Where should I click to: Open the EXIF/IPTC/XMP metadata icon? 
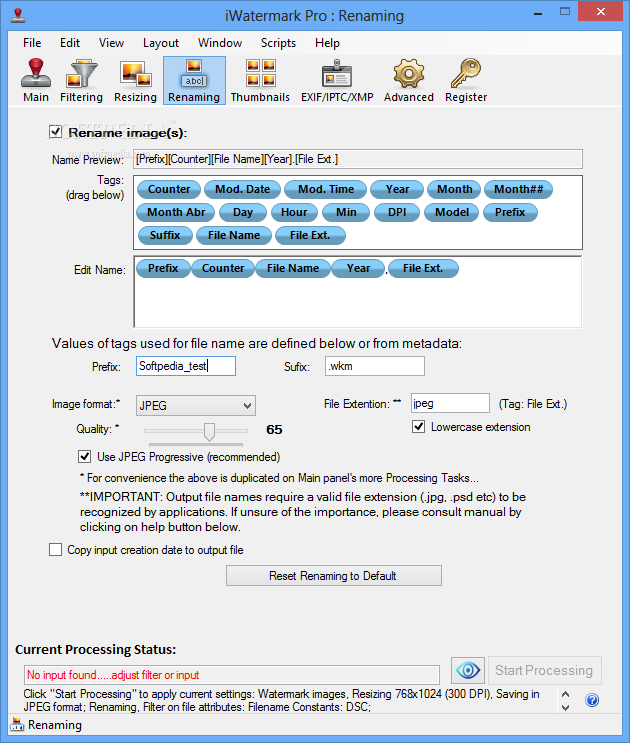[x=337, y=81]
